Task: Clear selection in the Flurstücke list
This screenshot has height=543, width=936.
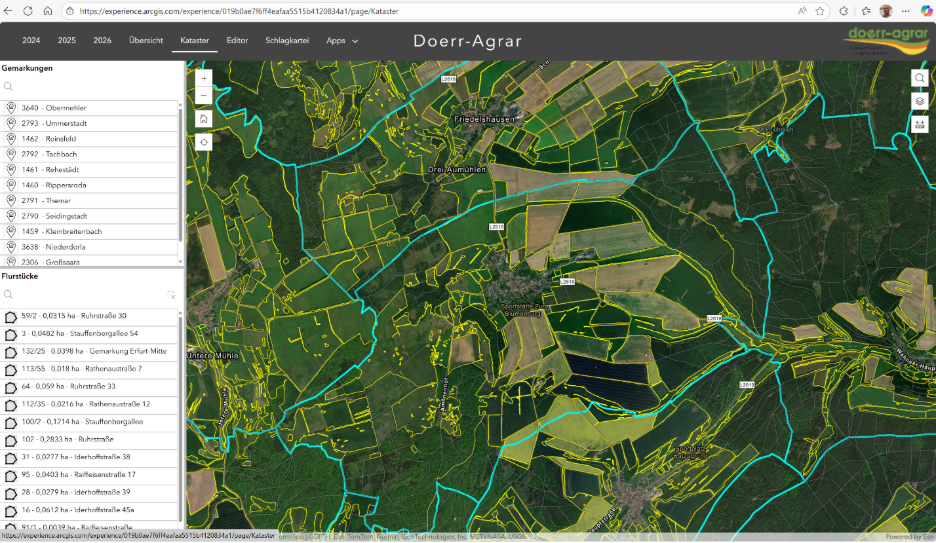Action: 171,295
